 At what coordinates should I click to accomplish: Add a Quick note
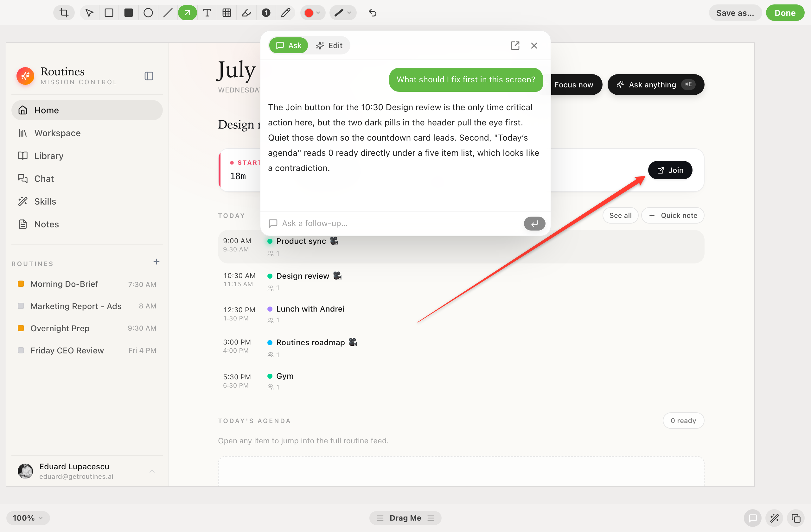[673, 216]
